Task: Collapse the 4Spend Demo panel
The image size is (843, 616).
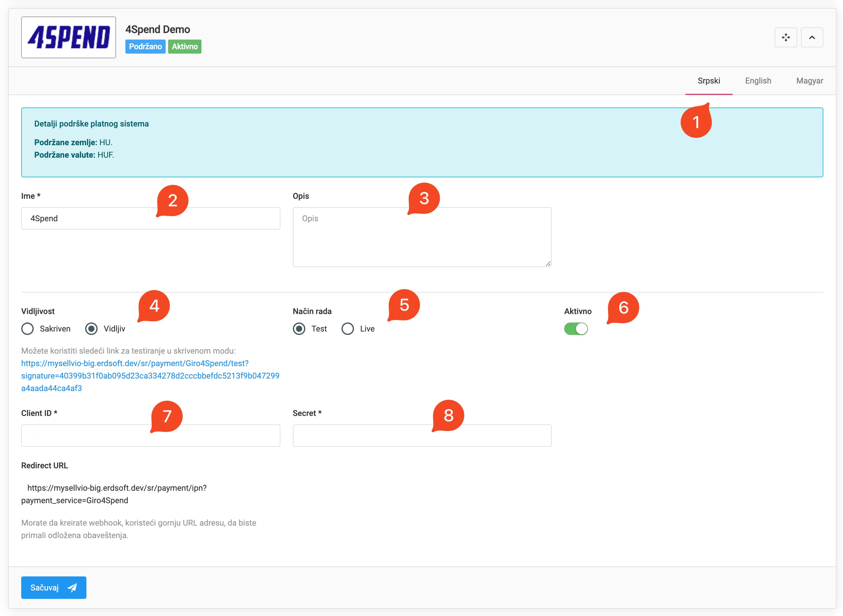Action: pyautogui.click(x=812, y=37)
